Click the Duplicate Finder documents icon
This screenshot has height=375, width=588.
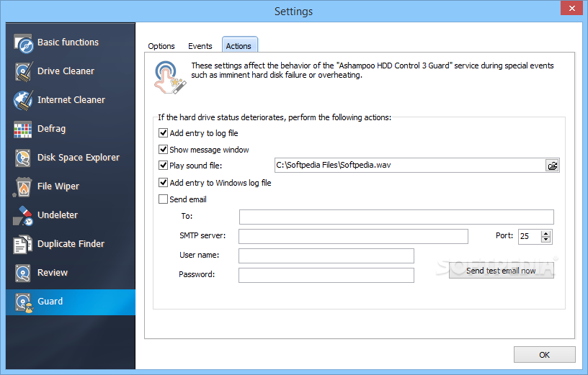22,244
